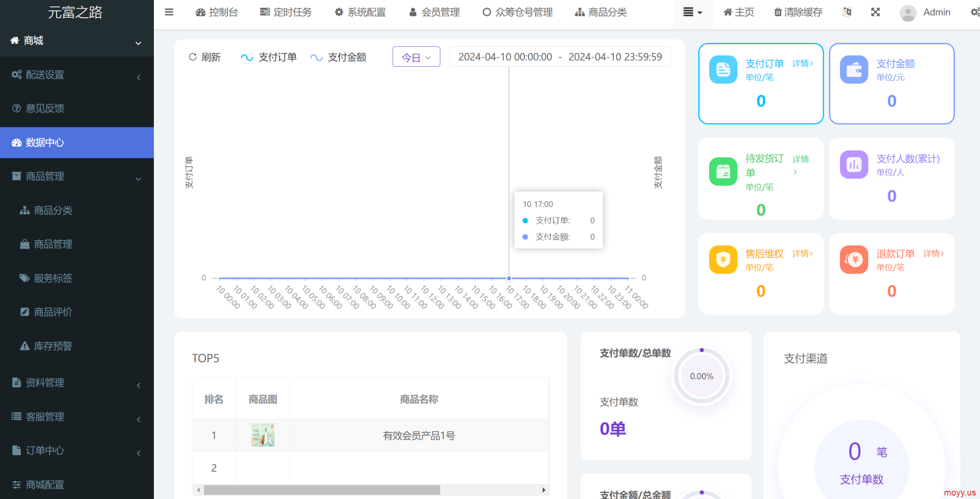Open the settings gears icon at top right

(x=975, y=12)
